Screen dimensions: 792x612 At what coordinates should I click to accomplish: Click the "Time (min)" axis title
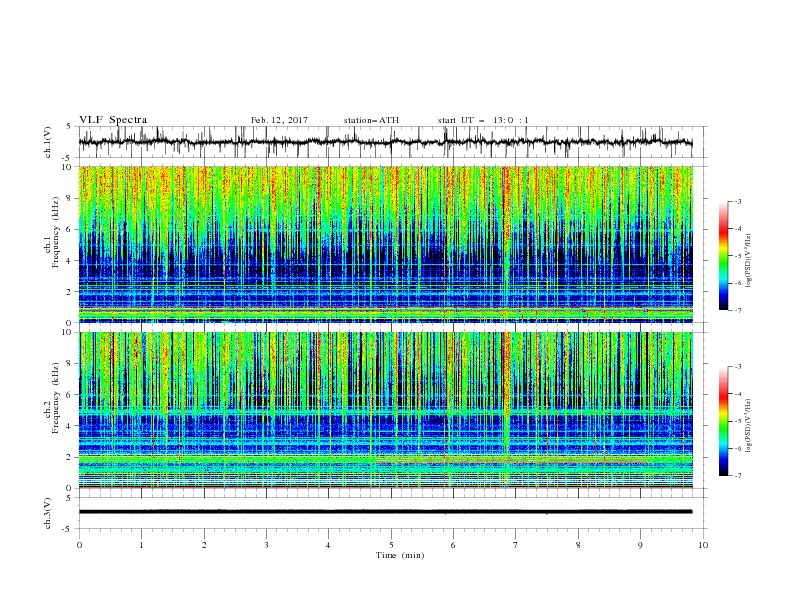[400, 555]
